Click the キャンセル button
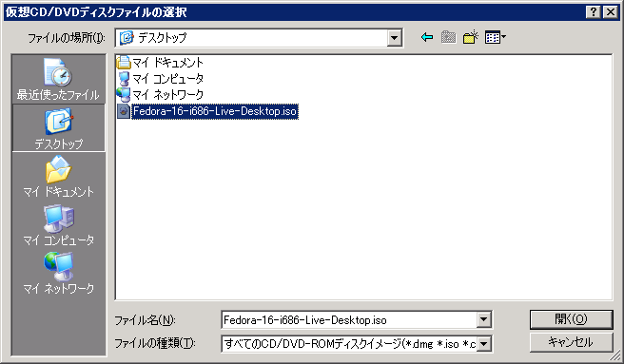Image resolution: width=624 pixels, height=364 pixels. [x=571, y=342]
